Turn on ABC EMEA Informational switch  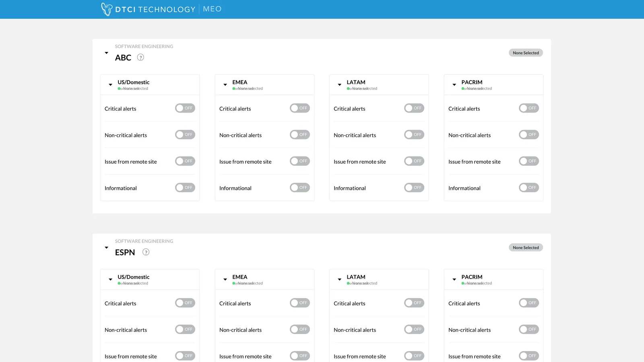[300, 188]
